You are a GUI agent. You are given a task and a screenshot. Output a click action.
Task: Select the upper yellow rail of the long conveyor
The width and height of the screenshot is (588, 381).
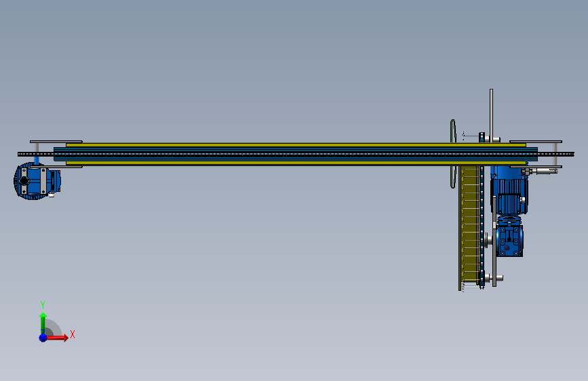tap(296, 145)
